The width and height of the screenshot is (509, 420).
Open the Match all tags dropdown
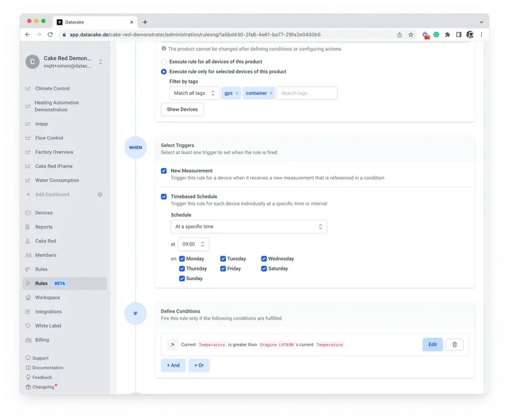(194, 93)
